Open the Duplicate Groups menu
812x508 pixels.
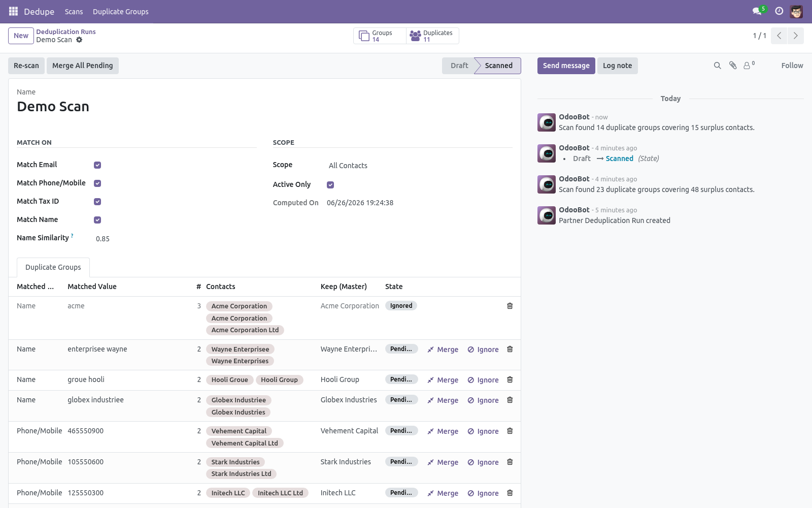click(121, 12)
